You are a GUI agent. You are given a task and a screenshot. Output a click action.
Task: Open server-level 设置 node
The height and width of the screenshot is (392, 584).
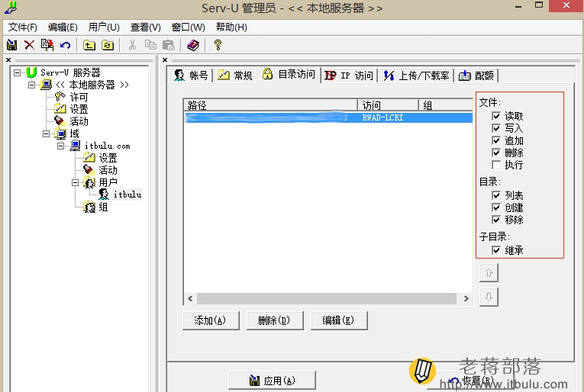pyautogui.click(x=79, y=109)
